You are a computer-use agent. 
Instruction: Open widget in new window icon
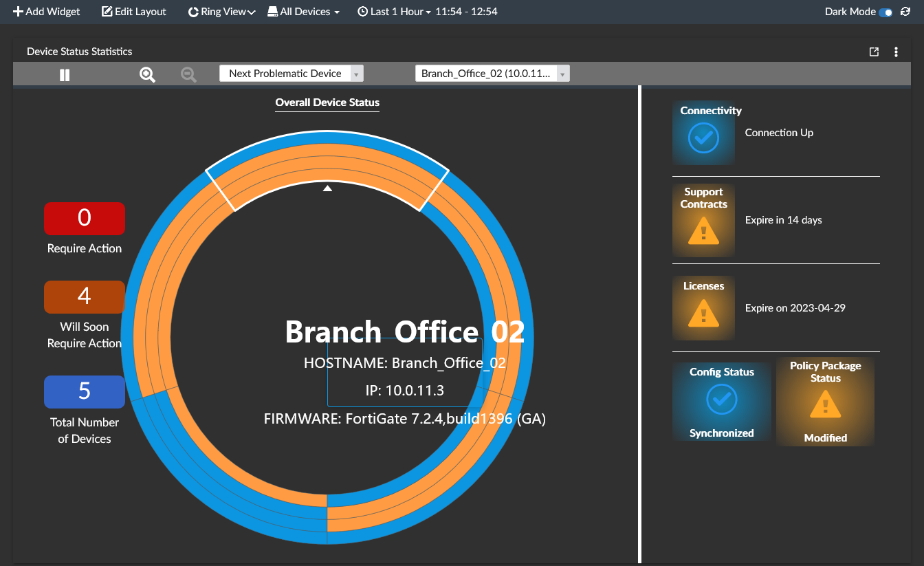874,52
